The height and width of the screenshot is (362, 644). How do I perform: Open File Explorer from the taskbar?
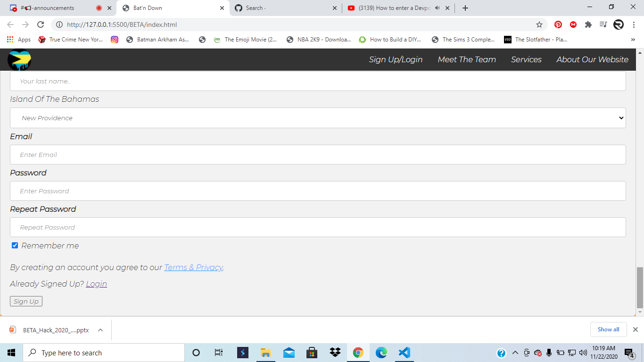(x=265, y=353)
